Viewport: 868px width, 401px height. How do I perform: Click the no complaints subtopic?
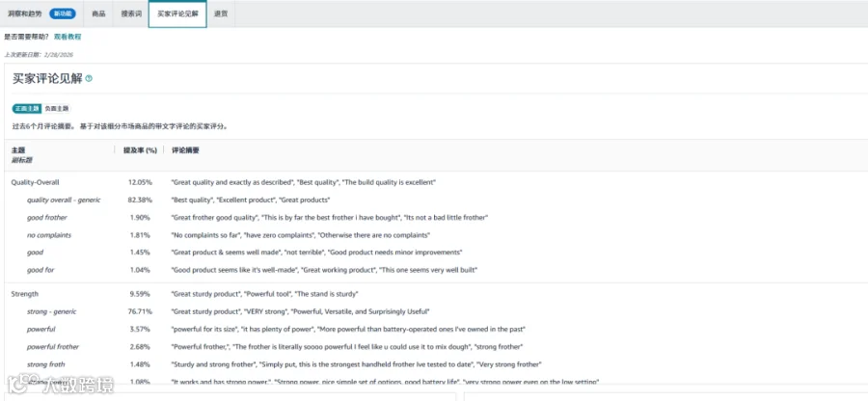tap(49, 235)
